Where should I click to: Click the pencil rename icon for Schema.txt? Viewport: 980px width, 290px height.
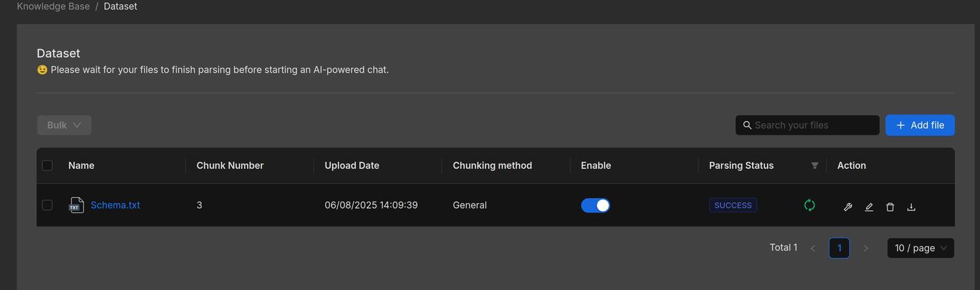(869, 207)
